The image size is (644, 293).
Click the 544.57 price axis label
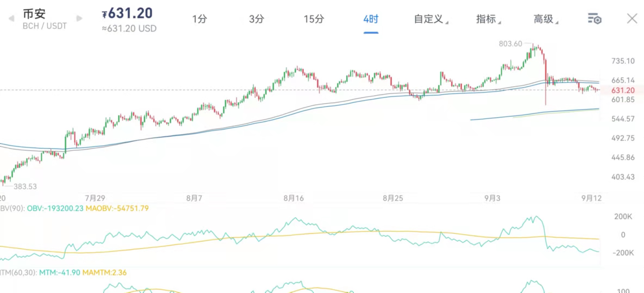coord(623,119)
